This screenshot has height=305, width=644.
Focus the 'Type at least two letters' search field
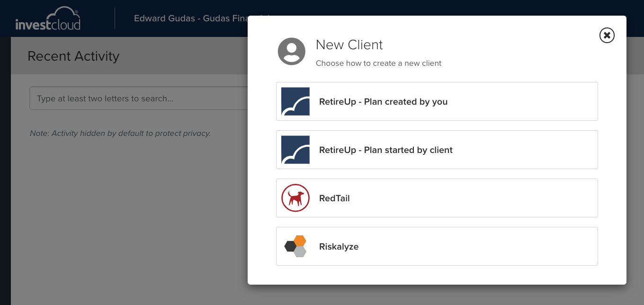tap(139, 98)
